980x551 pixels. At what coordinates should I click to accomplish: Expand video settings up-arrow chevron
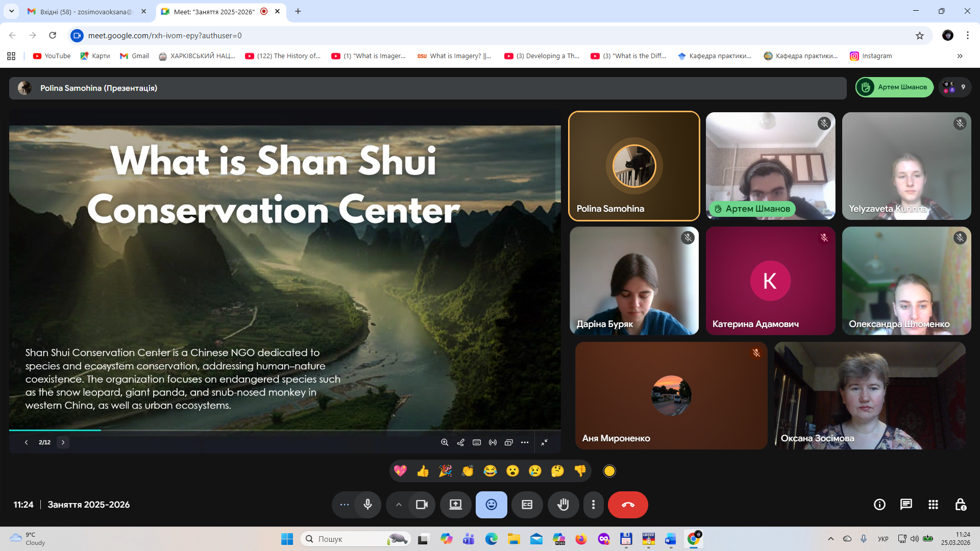coord(399,505)
